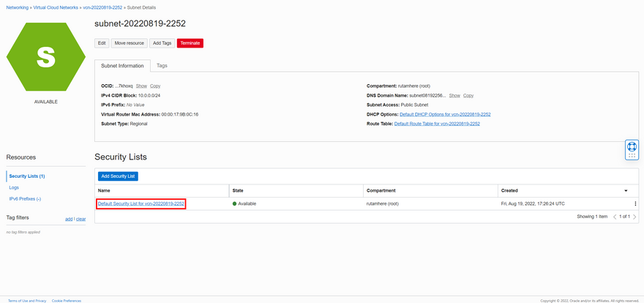This screenshot has height=303, width=644.
Task: Click the green subnet hexagon icon
Action: point(46,56)
